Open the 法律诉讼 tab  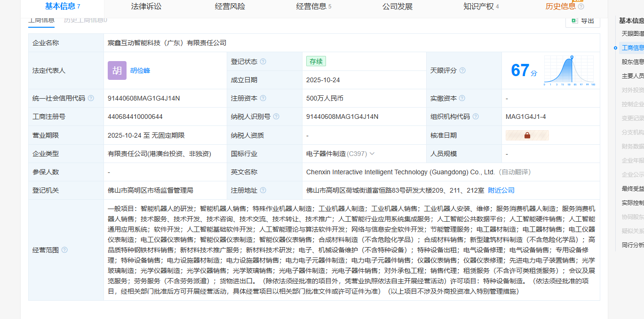(146, 7)
